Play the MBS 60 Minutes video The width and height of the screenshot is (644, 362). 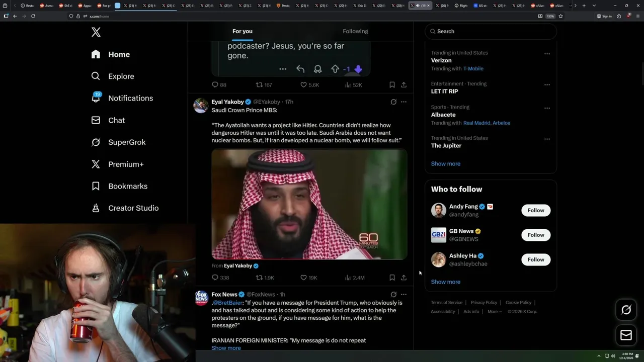tap(309, 204)
